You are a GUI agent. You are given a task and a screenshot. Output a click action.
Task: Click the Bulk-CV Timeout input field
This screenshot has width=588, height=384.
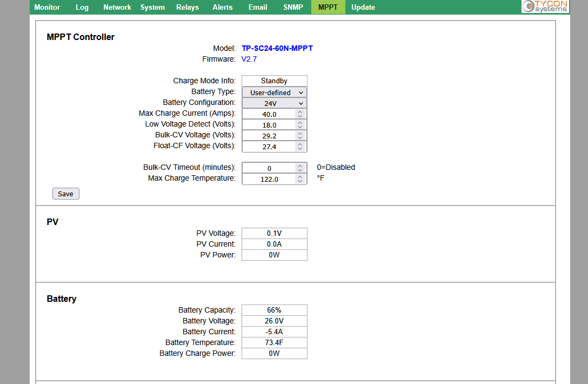275,168
